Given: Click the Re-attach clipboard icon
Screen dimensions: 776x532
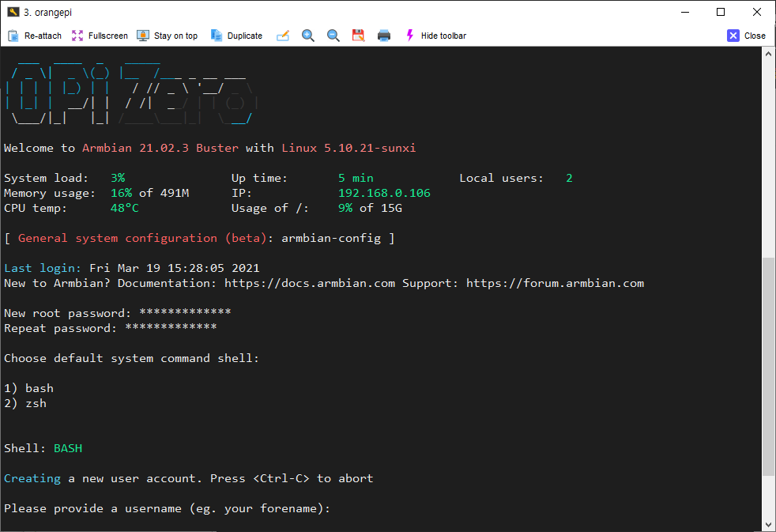Looking at the screenshot, I should coord(13,36).
